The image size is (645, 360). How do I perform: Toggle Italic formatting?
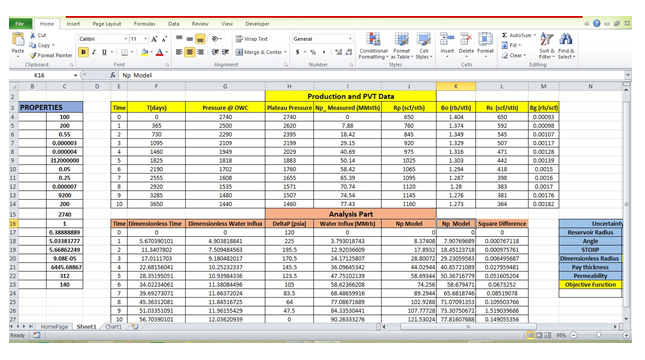(94, 52)
